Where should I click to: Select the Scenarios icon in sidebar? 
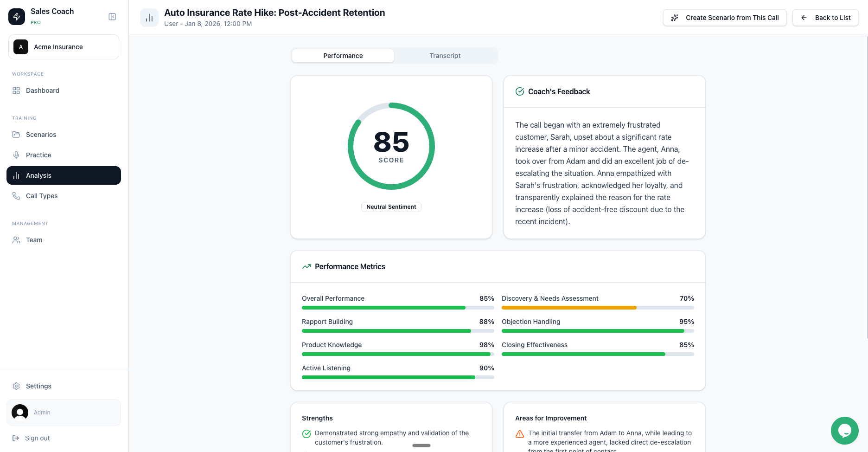click(16, 135)
